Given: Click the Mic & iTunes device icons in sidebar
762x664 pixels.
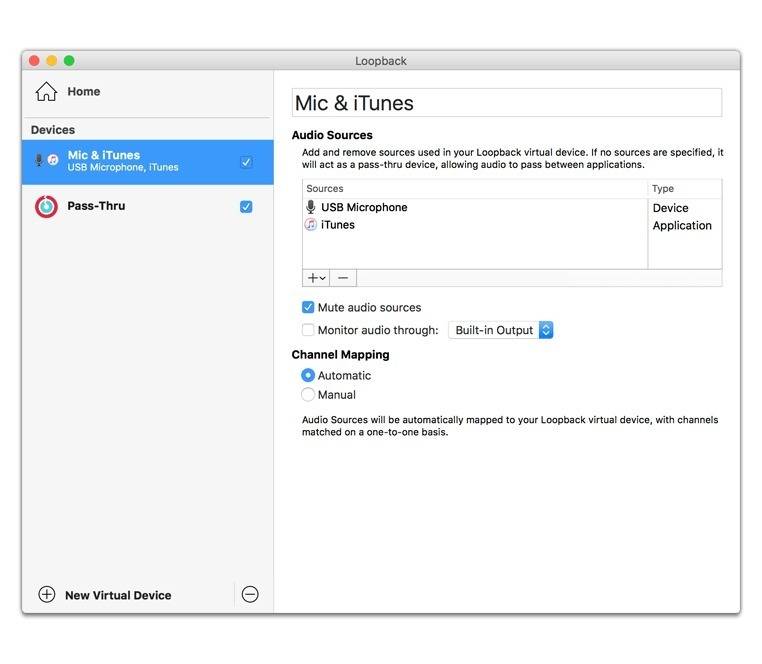Looking at the screenshot, I should pos(47,160).
